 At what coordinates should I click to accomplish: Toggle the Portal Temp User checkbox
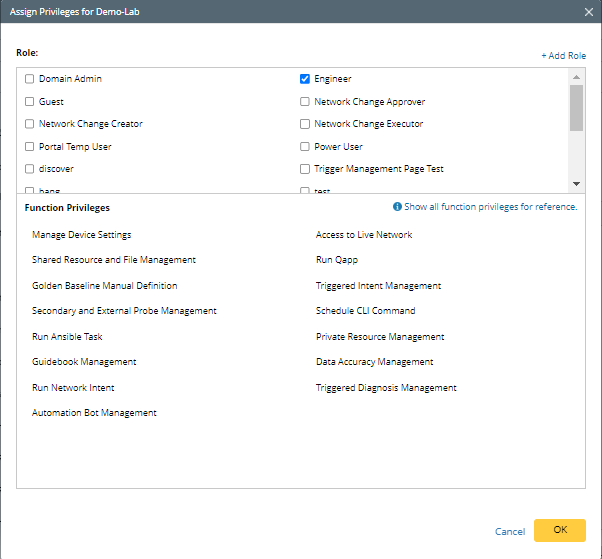click(x=30, y=147)
